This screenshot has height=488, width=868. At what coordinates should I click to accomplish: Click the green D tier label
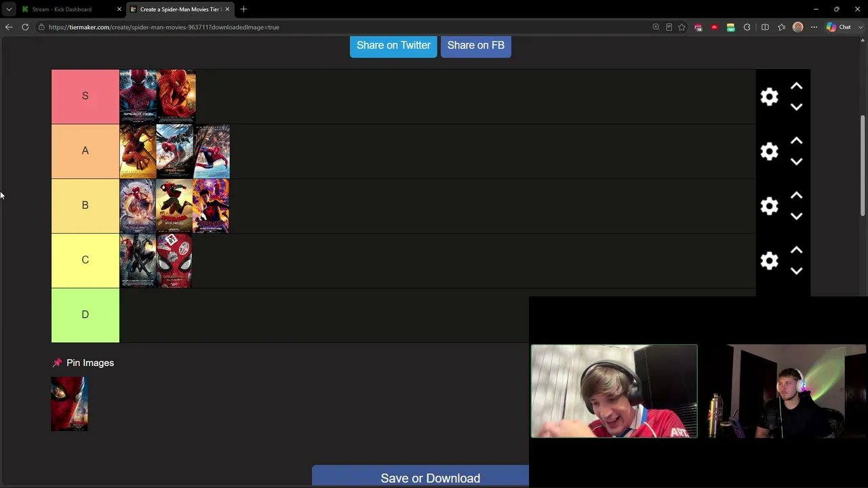pos(85,315)
